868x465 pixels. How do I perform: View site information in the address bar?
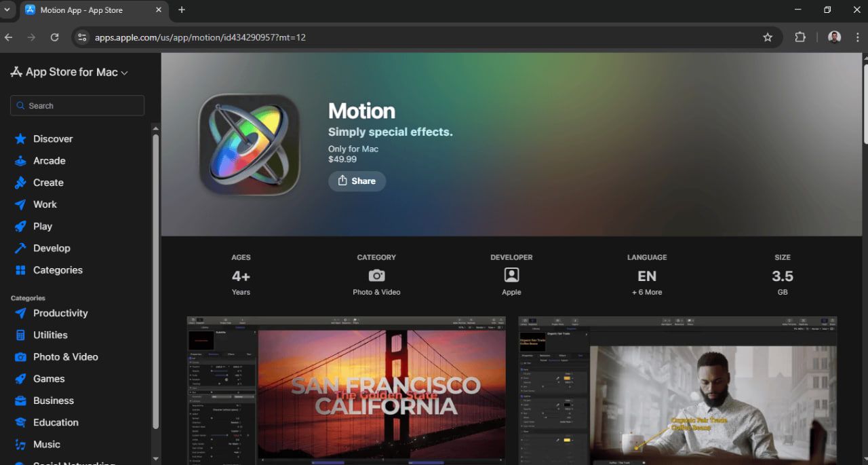tap(83, 37)
